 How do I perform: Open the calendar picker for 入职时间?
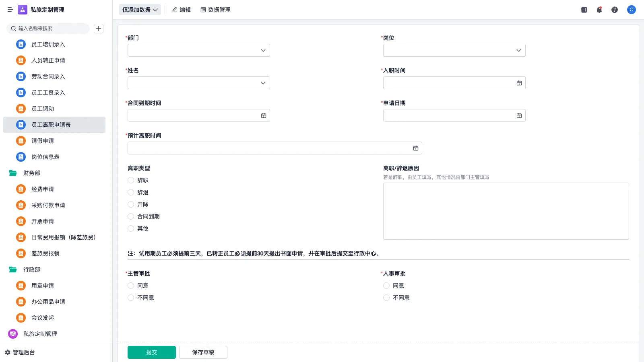click(x=519, y=83)
